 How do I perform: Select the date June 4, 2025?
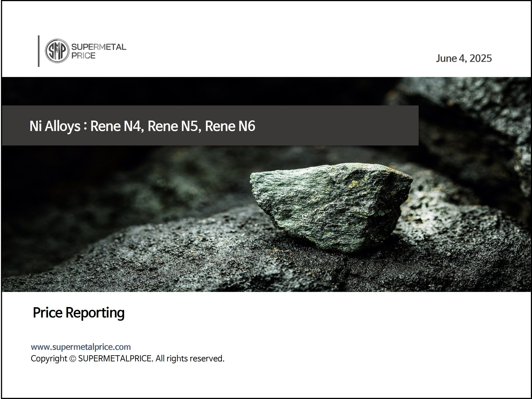(x=464, y=58)
